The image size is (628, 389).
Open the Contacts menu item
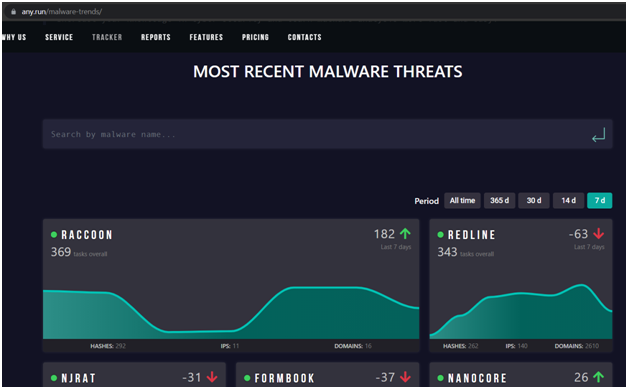tap(304, 37)
